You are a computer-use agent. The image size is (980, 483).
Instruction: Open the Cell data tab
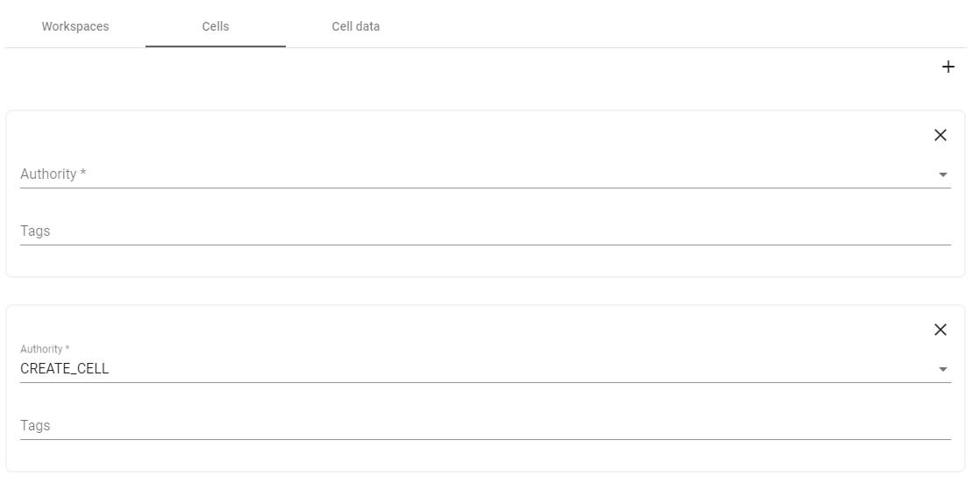pos(356,26)
